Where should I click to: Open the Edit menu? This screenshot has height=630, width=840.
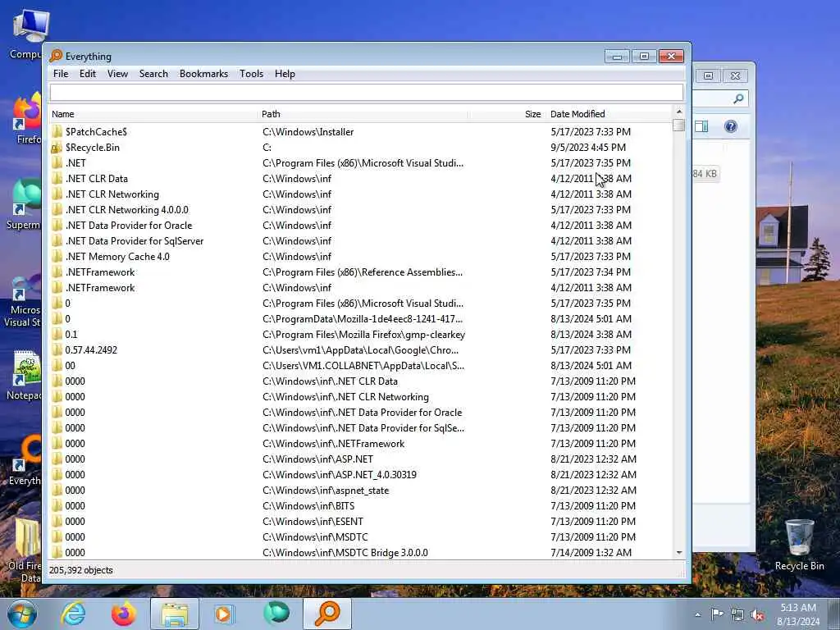pyautogui.click(x=87, y=74)
